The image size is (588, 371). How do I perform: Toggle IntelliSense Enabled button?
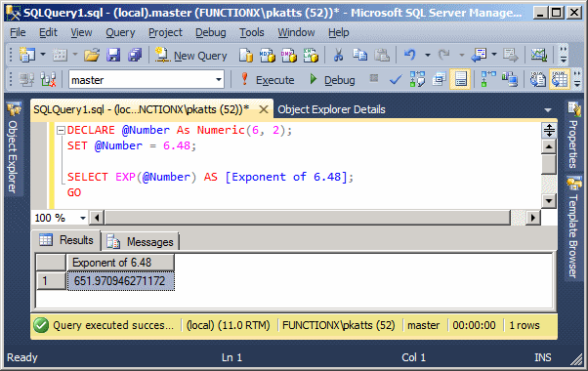point(460,79)
